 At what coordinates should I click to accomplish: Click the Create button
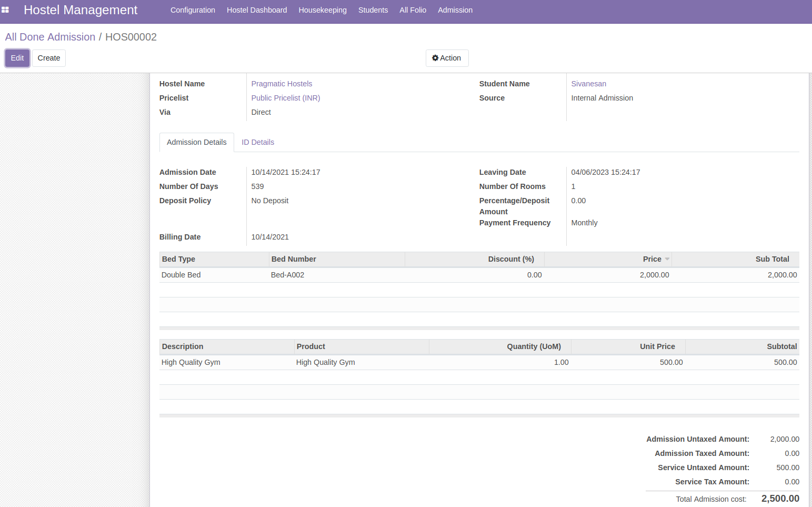click(49, 58)
